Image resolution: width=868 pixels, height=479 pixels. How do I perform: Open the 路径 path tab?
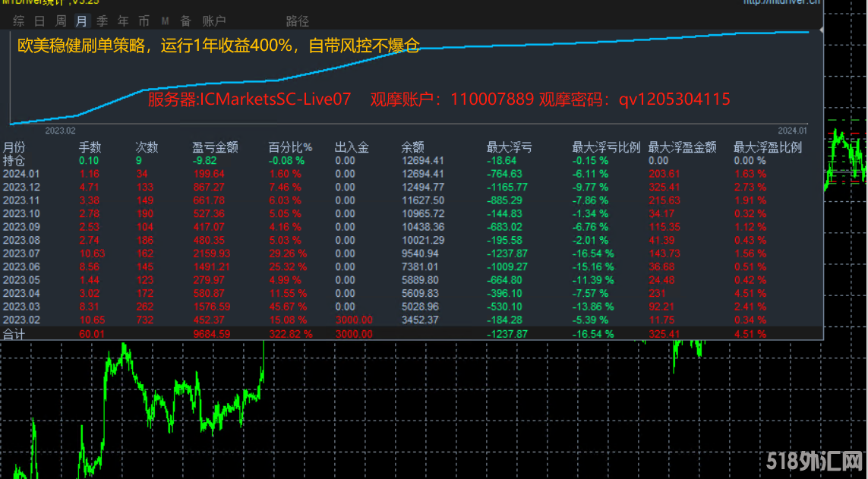pyautogui.click(x=297, y=21)
